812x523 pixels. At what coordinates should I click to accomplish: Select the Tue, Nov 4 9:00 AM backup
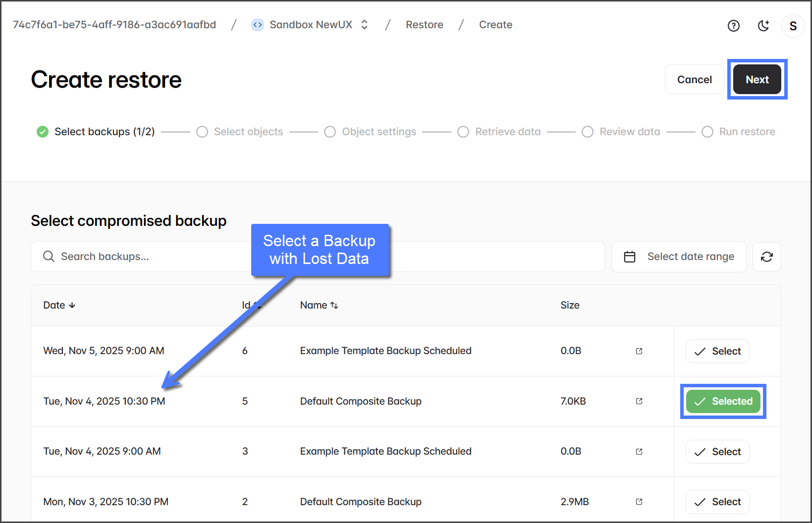[x=717, y=452]
